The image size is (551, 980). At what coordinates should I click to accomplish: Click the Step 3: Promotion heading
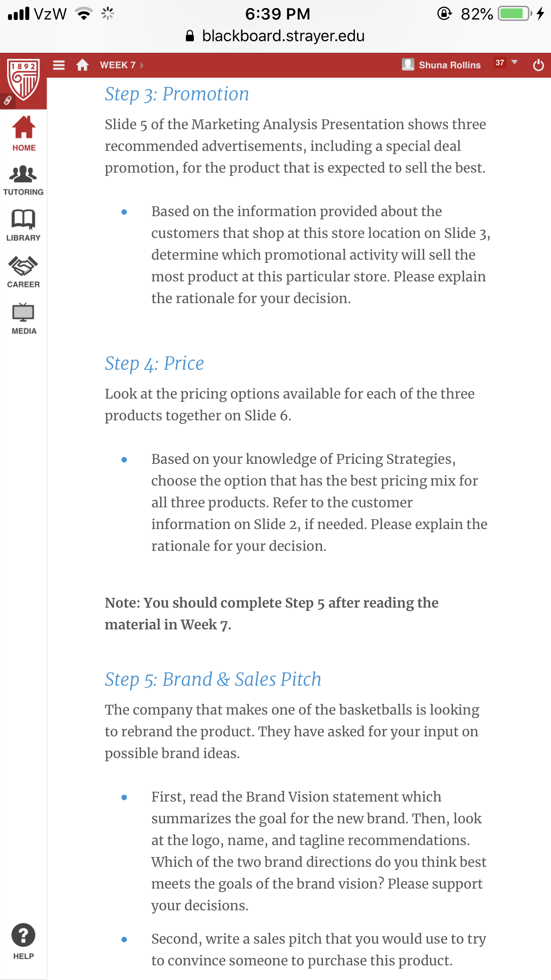point(177,94)
